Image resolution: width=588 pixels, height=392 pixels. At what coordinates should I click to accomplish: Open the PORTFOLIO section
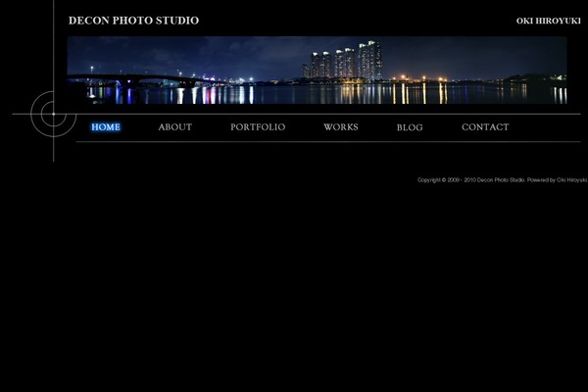click(x=258, y=127)
